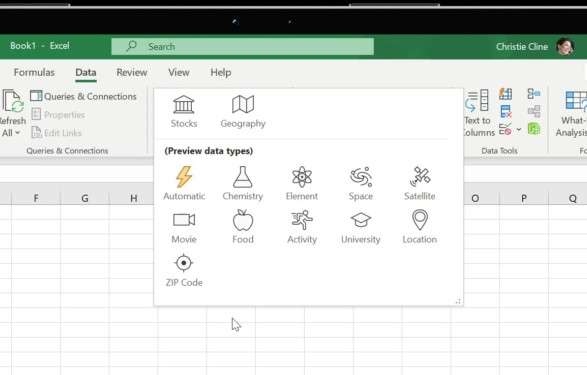Viewport: 587px width, 375px height.
Task: Select the Activity running figure data type
Action: coord(302,227)
